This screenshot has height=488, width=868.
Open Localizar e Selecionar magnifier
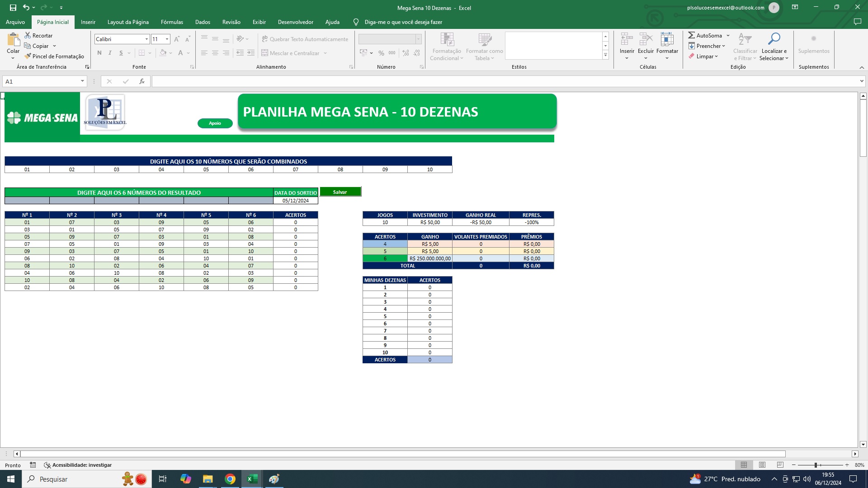[774, 39]
